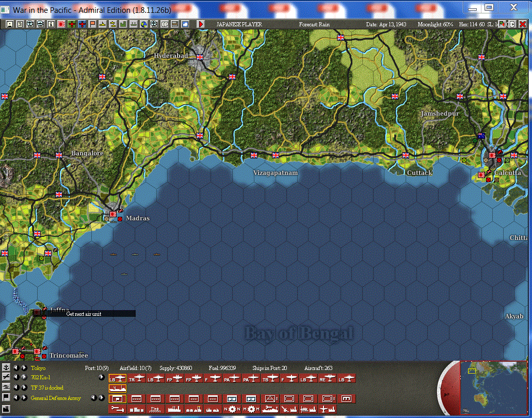The image size is (532, 418).
Task: Go to air unit before 702 Ku-1
Action: [15, 377]
